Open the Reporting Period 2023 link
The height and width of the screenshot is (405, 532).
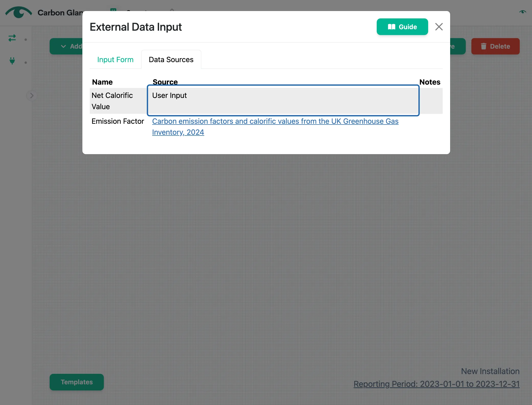coord(436,384)
